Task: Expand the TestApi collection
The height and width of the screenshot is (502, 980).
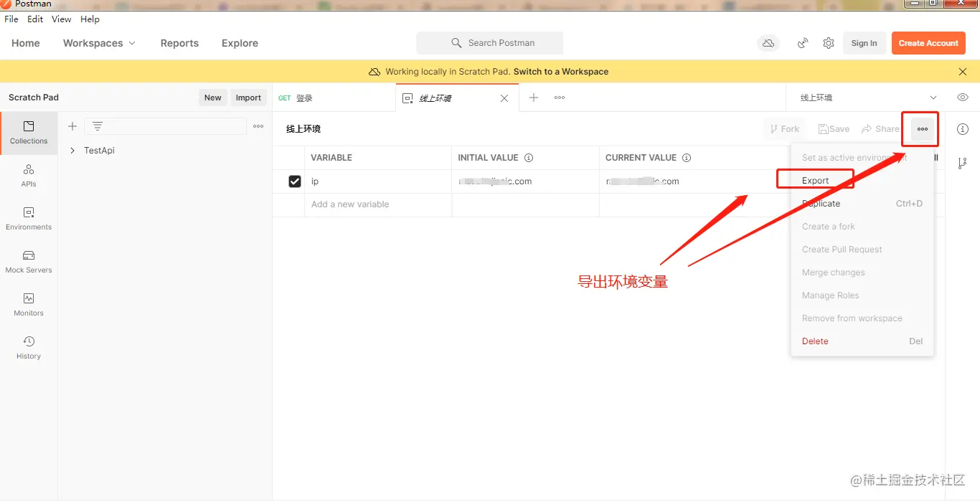Action: (x=72, y=151)
